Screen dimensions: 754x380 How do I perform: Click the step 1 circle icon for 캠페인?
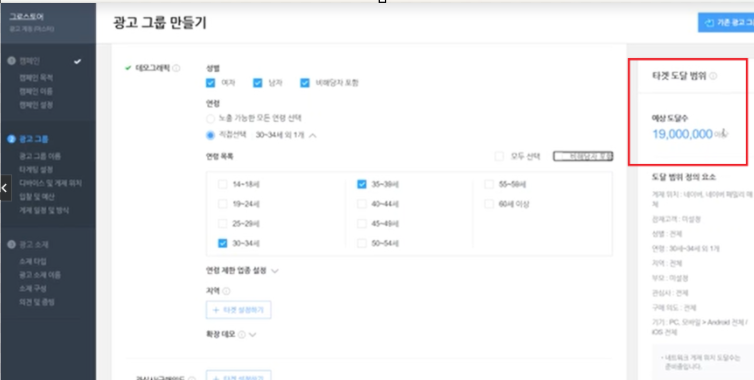tap(12, 61)
